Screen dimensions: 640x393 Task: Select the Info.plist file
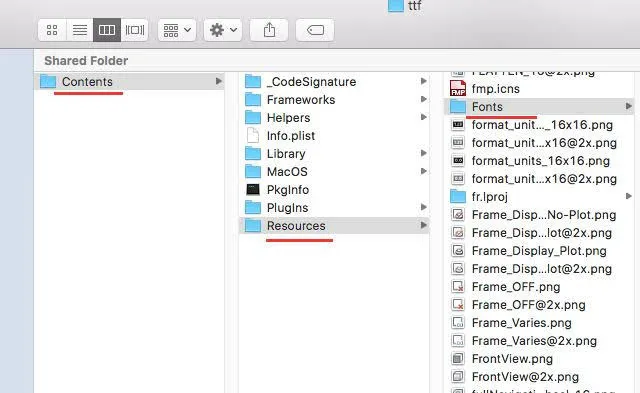(333, 135)
